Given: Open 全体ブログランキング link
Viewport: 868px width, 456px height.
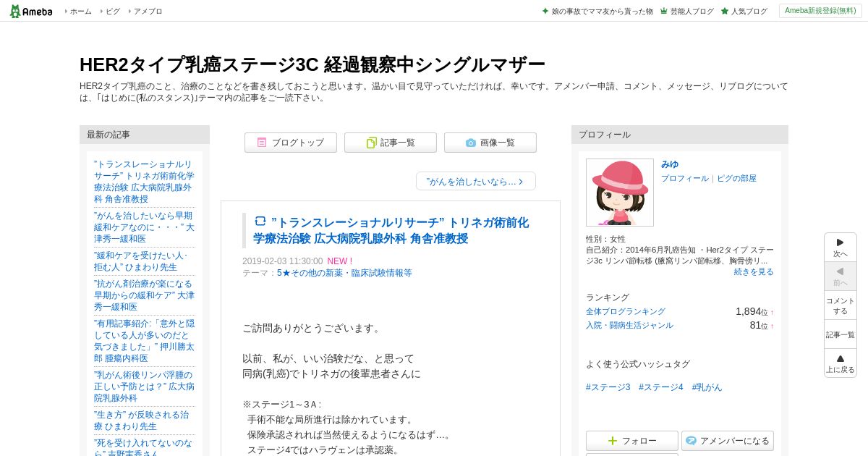Looking at the screenshot, I should [x=626, y=311].
